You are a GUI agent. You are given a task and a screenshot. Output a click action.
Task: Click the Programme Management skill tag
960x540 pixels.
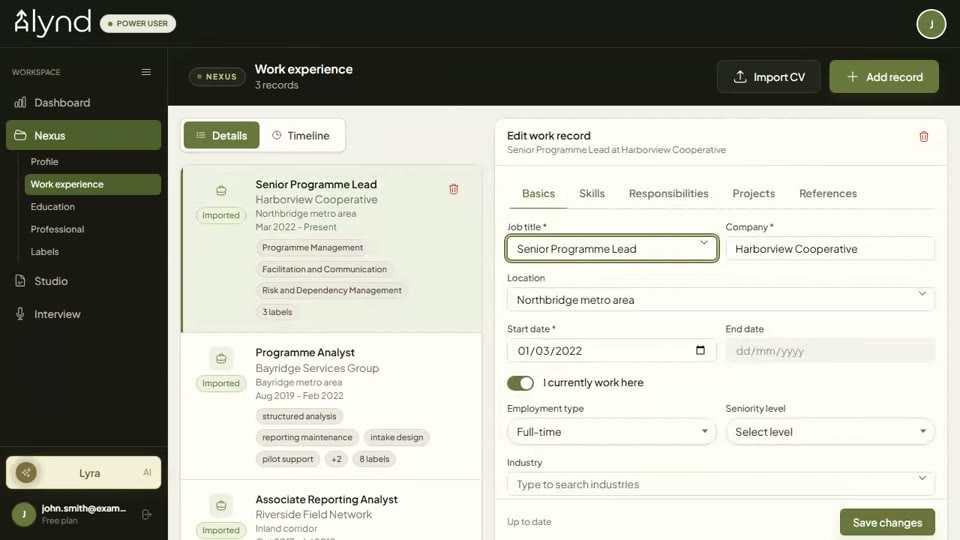pyautogui.click(x=312, y=247)
